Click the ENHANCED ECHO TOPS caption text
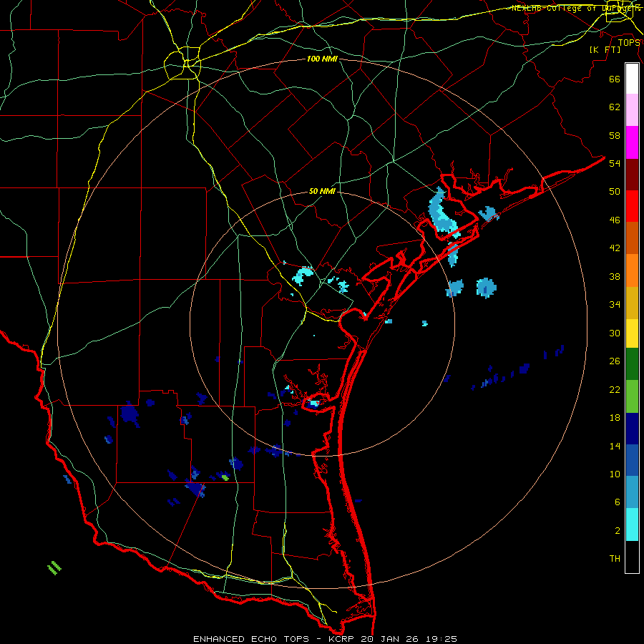Viewport: 644px width, 644px height. (x=251, y=639)
